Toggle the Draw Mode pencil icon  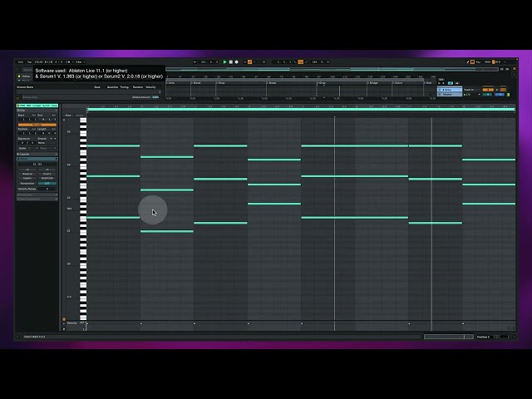click(467, 62)
